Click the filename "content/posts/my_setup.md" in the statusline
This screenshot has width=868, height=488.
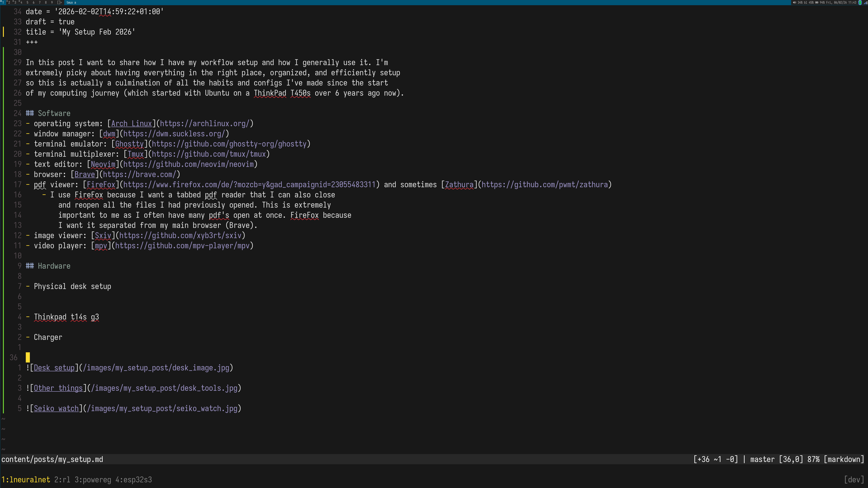coord(52,459)
